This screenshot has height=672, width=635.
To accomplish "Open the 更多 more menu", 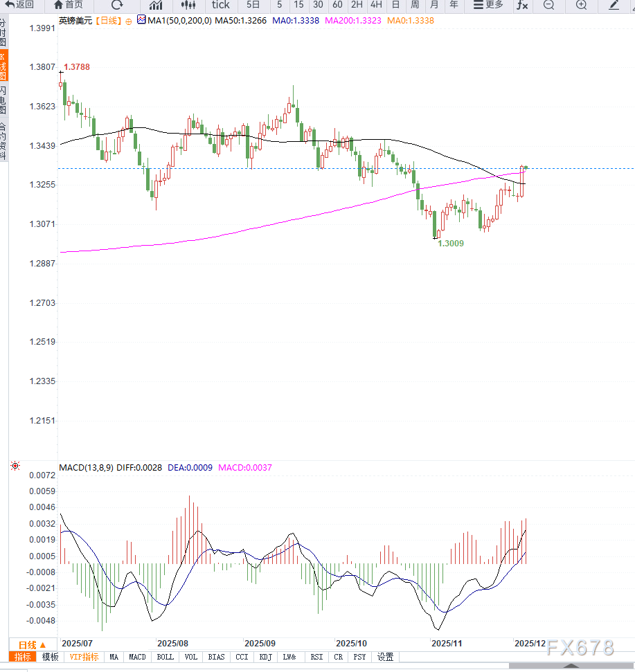I will pos(488,5).
